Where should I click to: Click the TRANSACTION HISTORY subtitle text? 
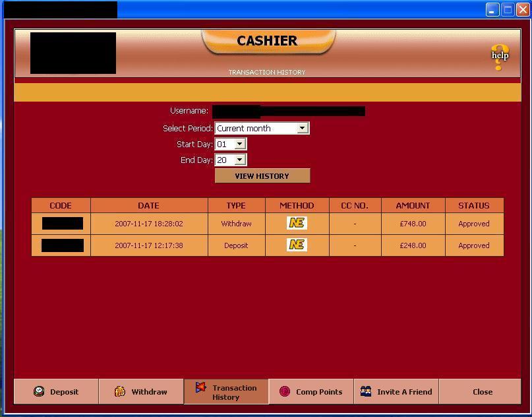(x=267, y=72)
